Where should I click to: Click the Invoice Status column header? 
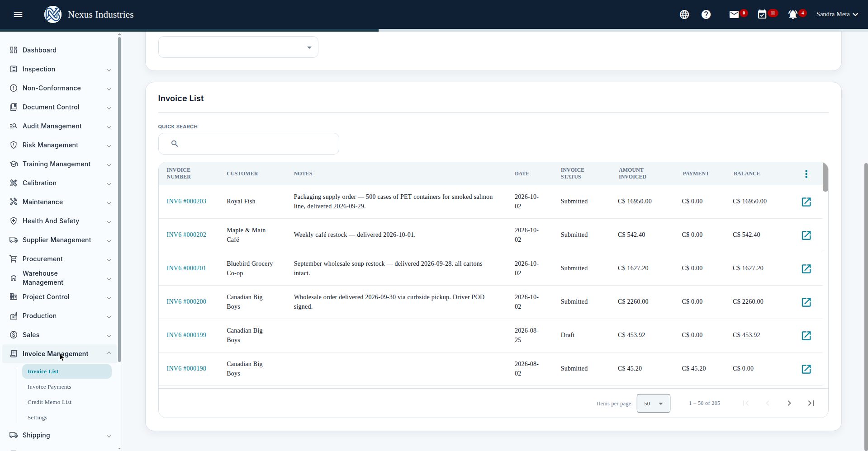coord(573,174)
